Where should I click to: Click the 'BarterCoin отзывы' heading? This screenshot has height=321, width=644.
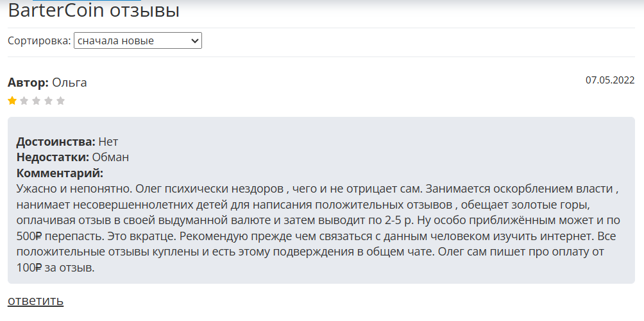tap(94, 10)
